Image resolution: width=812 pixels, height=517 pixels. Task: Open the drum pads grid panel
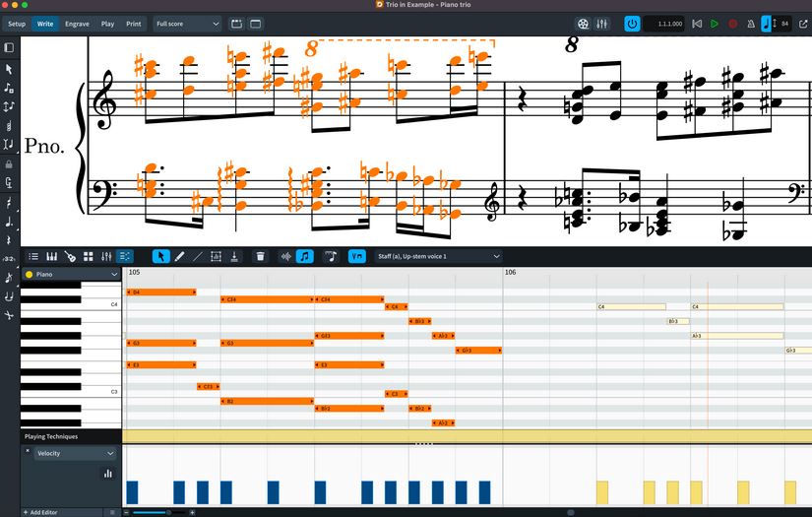pos(89,256)
